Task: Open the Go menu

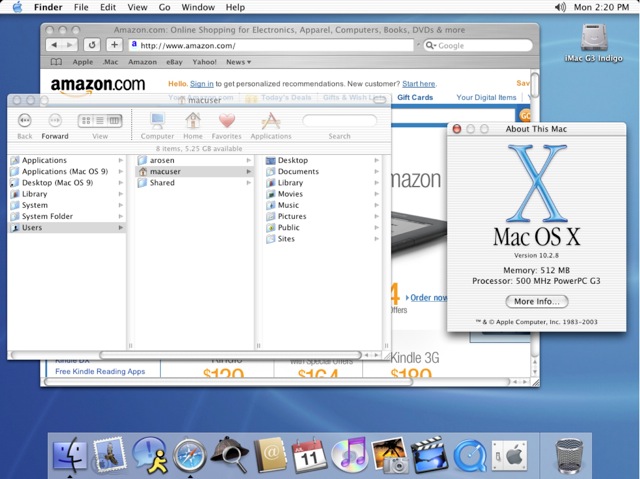Action: point(164,7)
